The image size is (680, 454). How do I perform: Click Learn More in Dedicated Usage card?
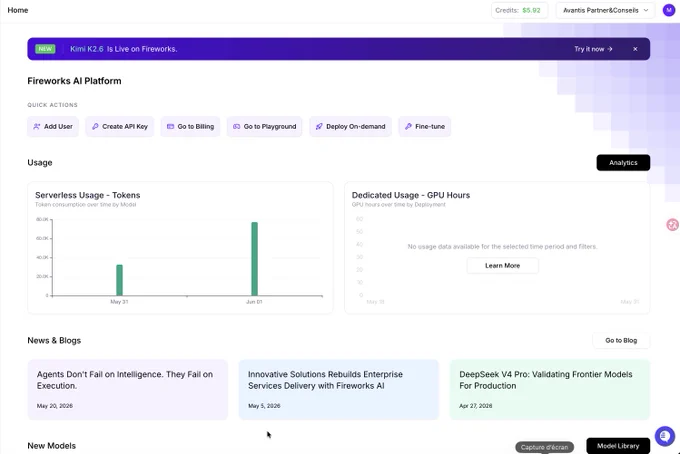tap(503, 265)
